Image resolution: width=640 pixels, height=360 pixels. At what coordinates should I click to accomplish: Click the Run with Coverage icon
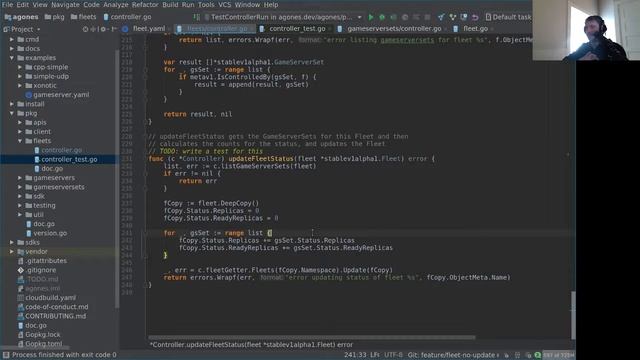[393, 17]
